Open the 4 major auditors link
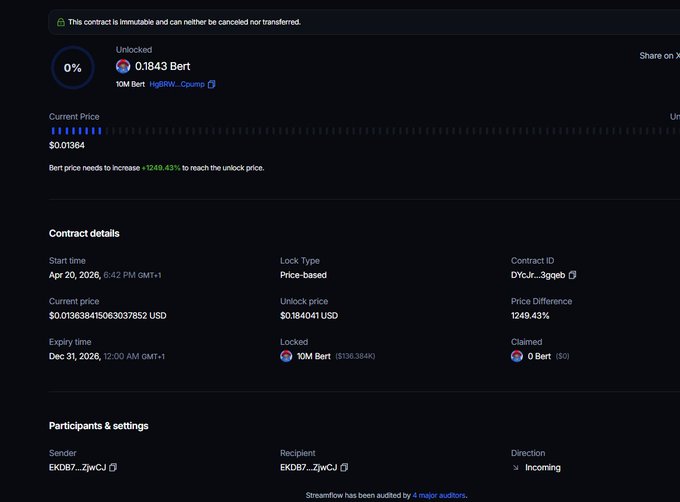This screenshot has width=680, height=502. coord(439,495)
